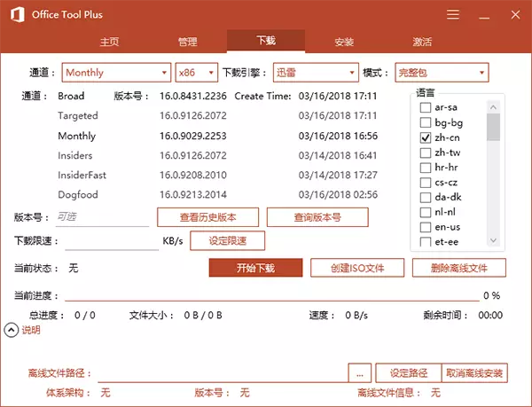
Task: Check the zh-tw language checkbox
Action: click(x=426, y=153)
